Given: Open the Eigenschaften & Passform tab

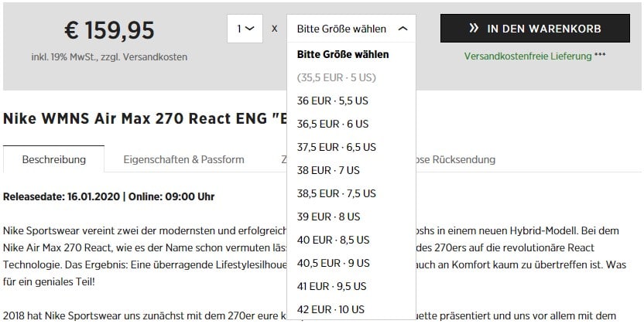Looking at the screenshot, I should pyautogui.click(x=183, y=160).
